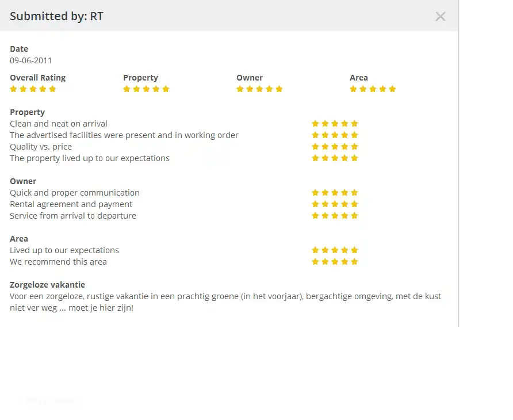This screenshot has width=513, height=420.
Task: Click the Owner section heading in the details list
Action: click(x=23, y=181)
